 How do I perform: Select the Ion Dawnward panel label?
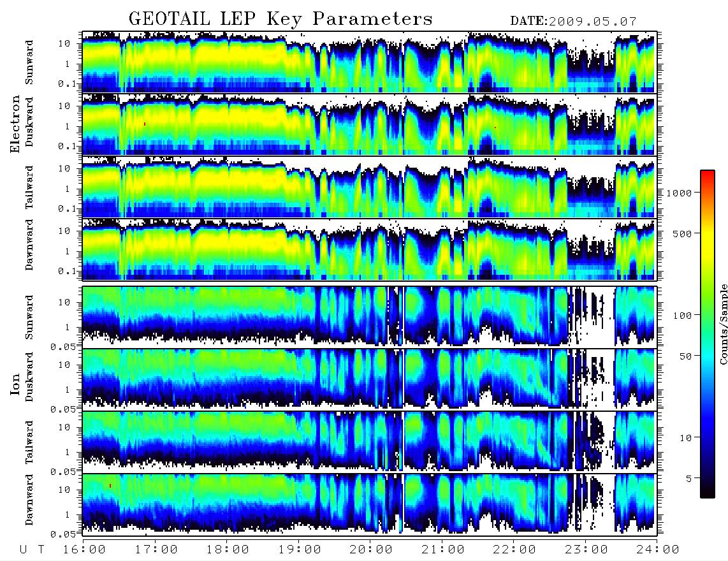tap(29, 500)
